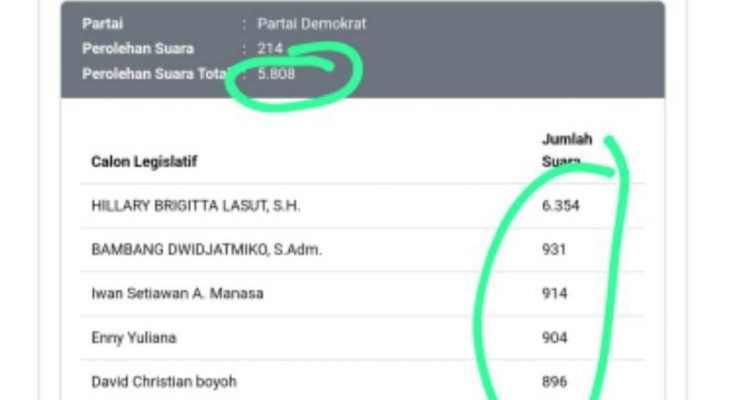Select the Bambang Dwidjatmiko row
The height and width of the screenshot is (400, 735).
[363, 249]
